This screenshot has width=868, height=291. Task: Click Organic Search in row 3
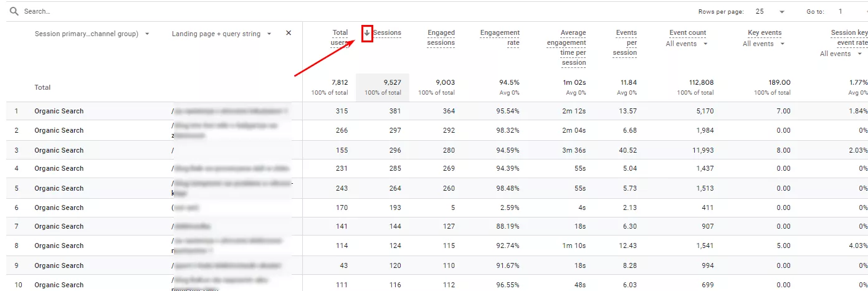59,150
